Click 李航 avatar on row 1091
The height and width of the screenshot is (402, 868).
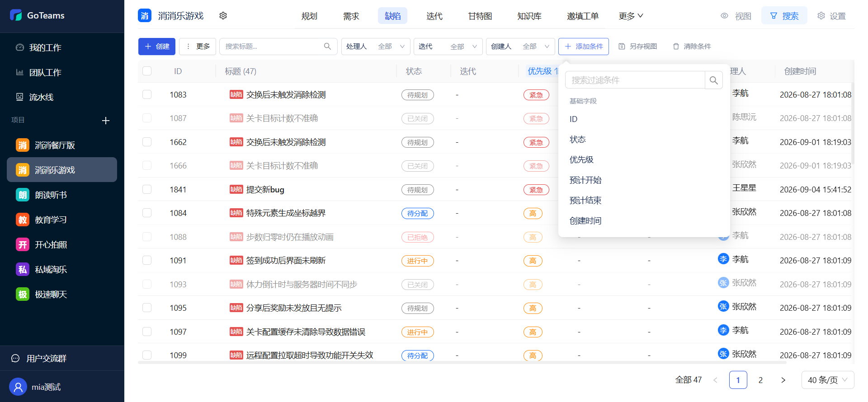pos(723,259)
